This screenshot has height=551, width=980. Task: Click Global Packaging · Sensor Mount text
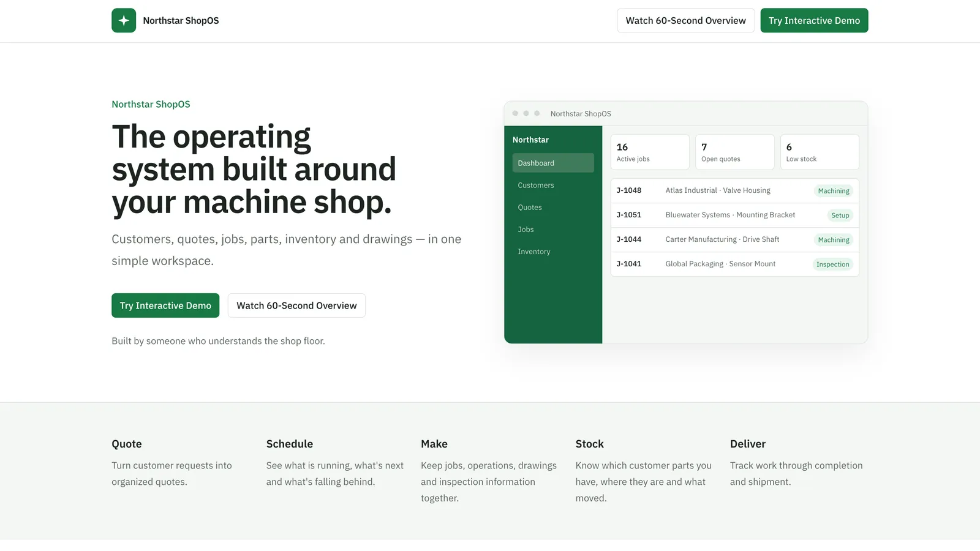[720, 264]
